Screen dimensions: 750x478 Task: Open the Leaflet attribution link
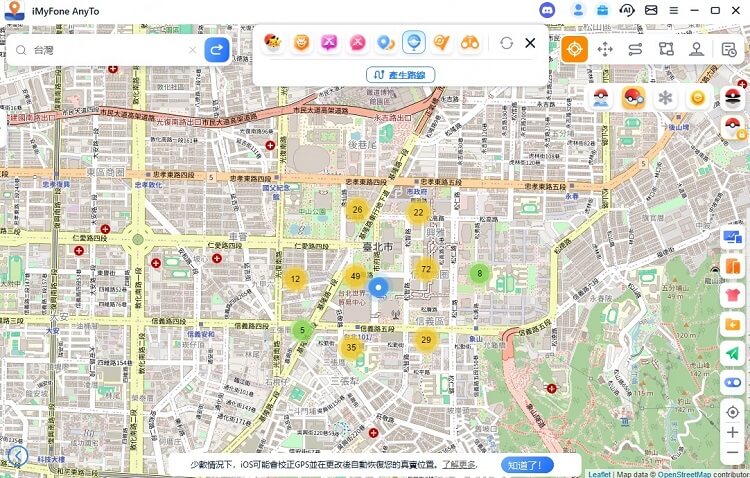coord(599,474)
